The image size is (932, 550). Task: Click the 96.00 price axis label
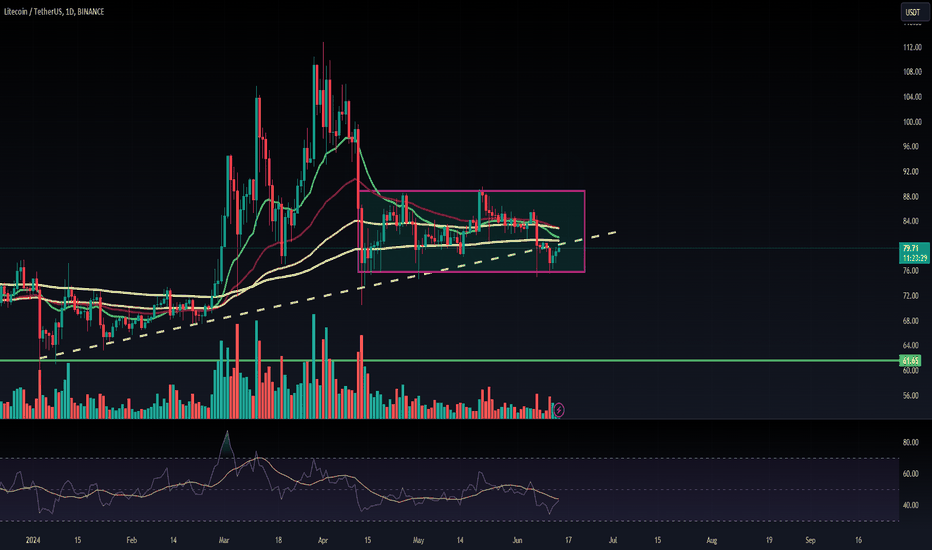pyautogui.click(x=910, y=146)
